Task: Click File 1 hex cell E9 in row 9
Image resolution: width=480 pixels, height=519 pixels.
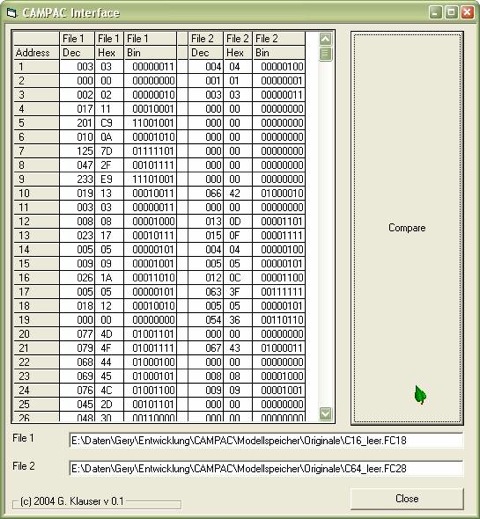Action: pos(109,179)
